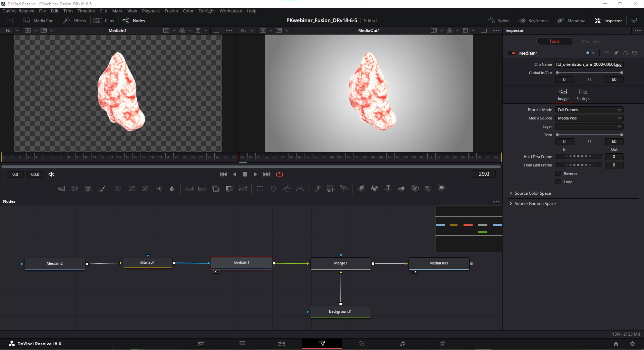This screenshot has height=350, width=644.
Task: Toggle the Nodes panel
Action: [134, 20]
